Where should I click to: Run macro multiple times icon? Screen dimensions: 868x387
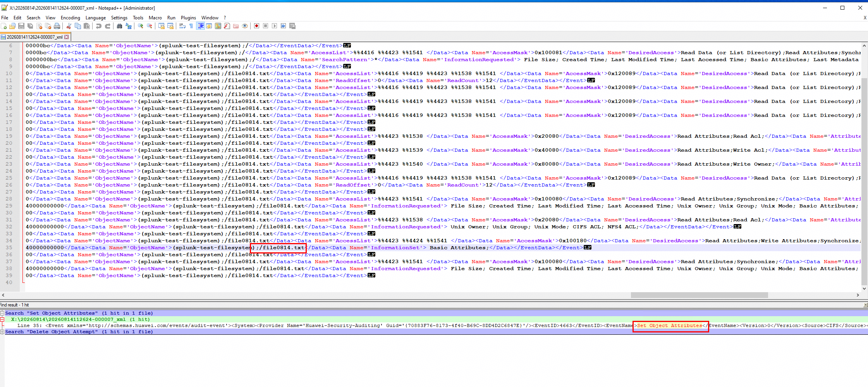click(283, 26)
